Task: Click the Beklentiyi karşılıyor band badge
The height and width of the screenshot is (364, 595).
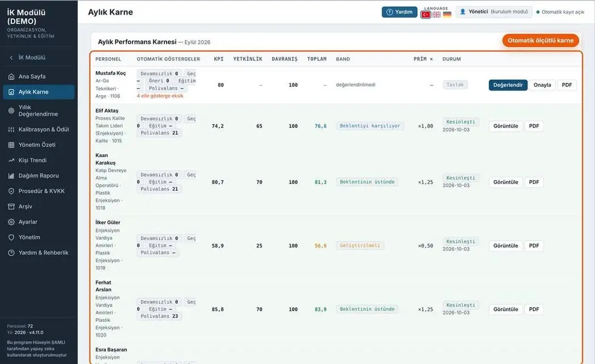Action: [370, 126]
